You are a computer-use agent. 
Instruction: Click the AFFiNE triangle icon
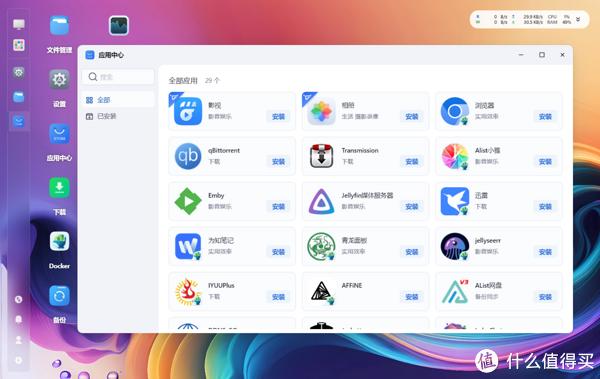321,291
